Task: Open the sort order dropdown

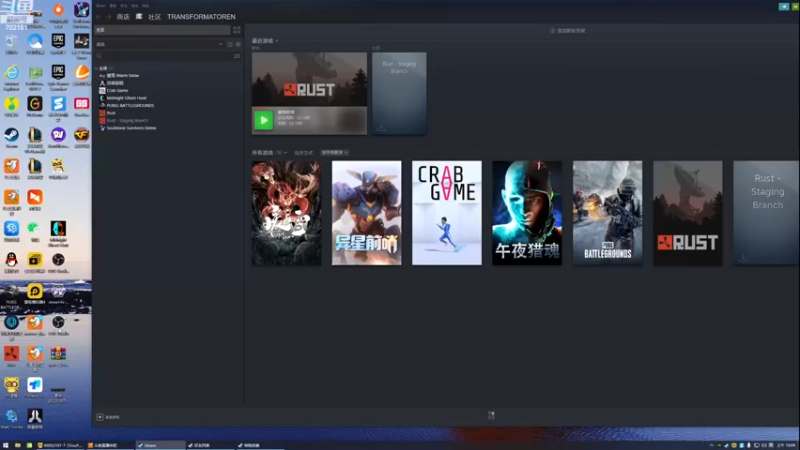Action: [x=335, y=153]
